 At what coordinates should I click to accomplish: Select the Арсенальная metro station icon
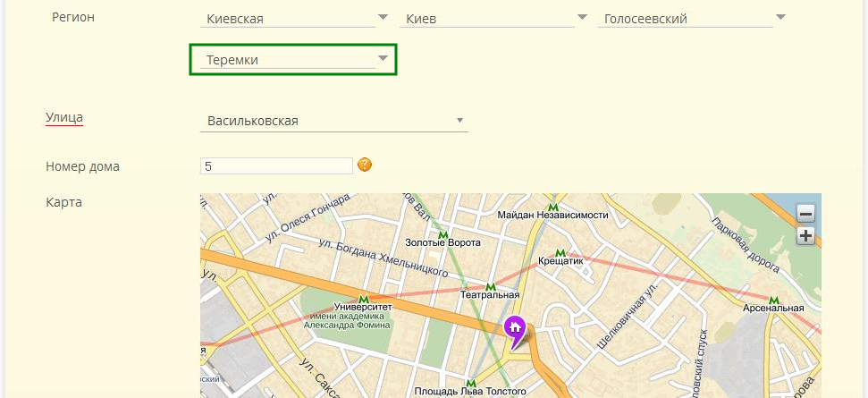tap(773, 300)
